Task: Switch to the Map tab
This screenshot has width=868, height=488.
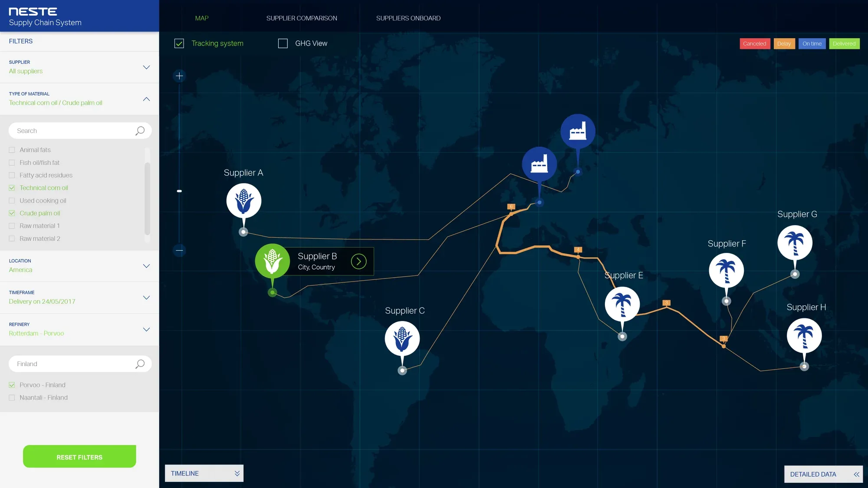Action: [x=202, y=18]
